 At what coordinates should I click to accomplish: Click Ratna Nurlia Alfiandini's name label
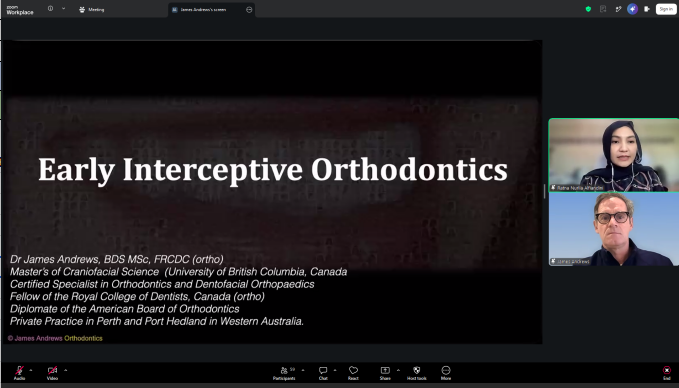pyautogui.click(x=577, y=188)
